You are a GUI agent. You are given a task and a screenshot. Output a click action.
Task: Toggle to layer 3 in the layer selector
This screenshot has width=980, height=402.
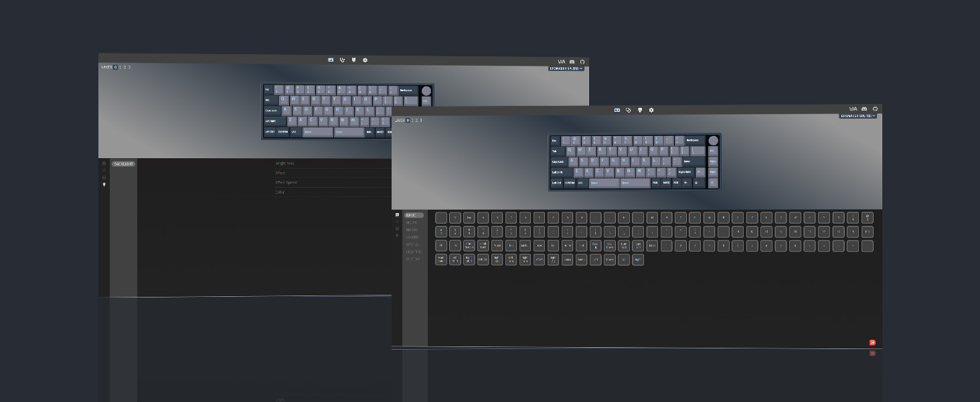coord(421,121)
